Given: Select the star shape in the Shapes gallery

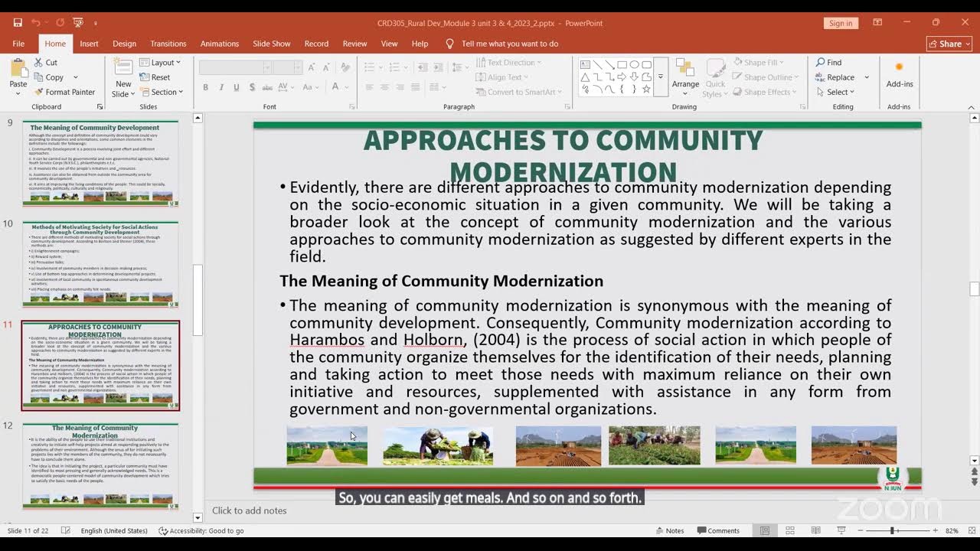Looking at the screenshot, I should click(646, 89).
